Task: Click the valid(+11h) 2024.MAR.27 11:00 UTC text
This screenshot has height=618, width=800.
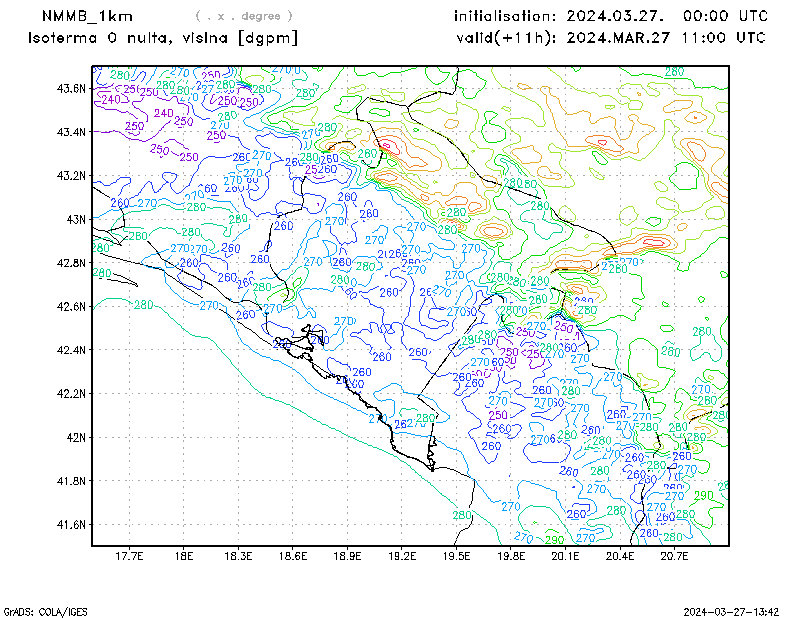Action: tap(611, 38)
